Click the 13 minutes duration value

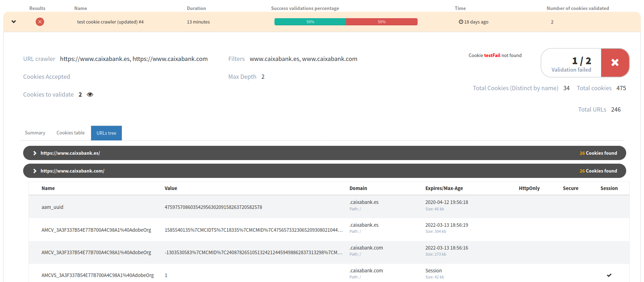pos(198,22)
